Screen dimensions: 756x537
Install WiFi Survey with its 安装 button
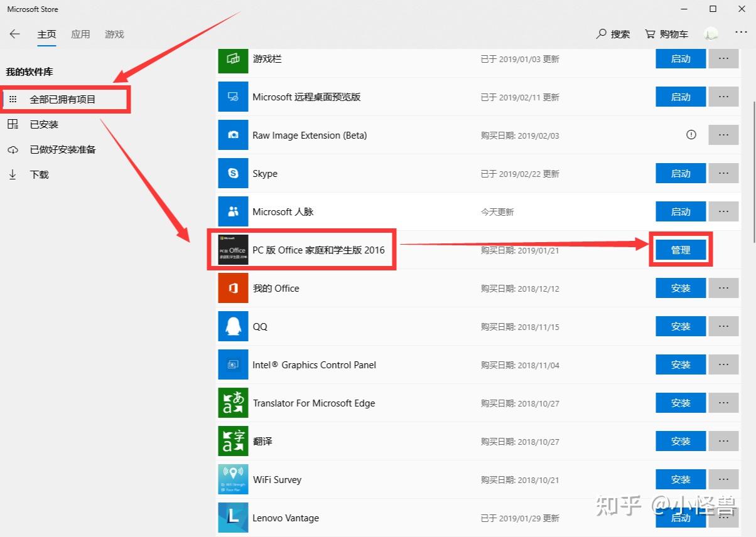point(681,480)
